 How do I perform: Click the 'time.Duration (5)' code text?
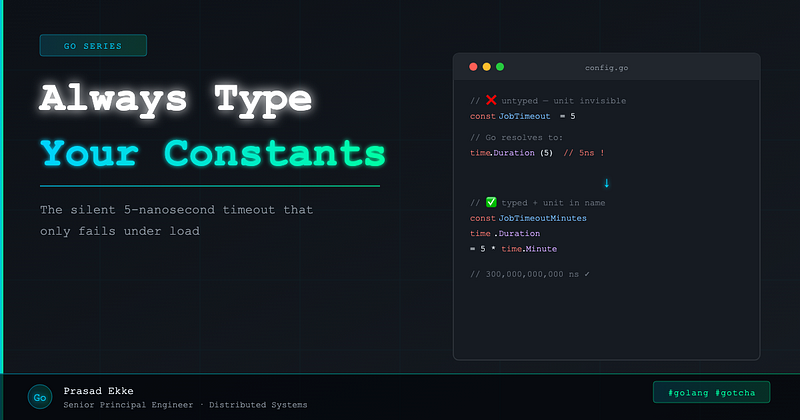tap(511, 153)
